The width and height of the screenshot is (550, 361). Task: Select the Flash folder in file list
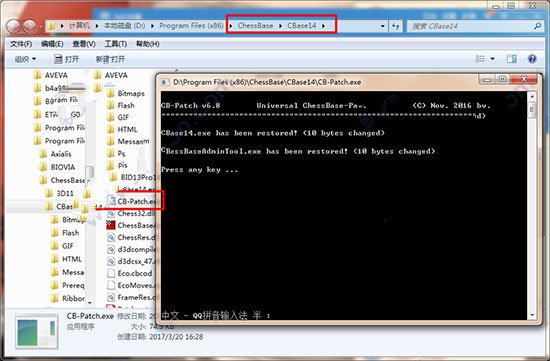click(x=120, y=105)
